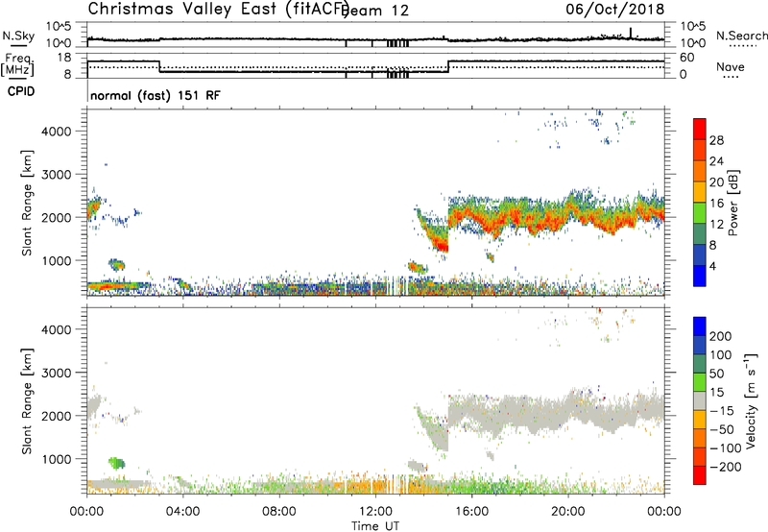This screenshot has height=532, width=768.
Task: Click the "1000" tick label on the velocity panel
Action: (x=57, y=459)
